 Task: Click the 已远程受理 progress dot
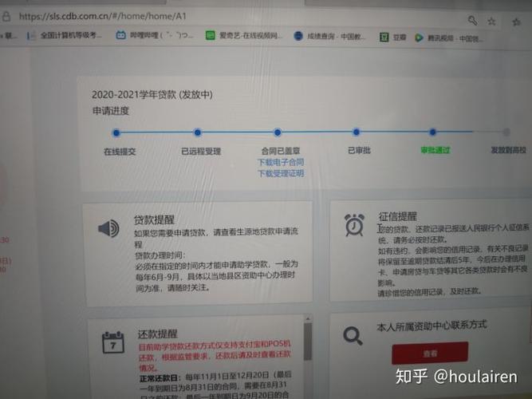pyautogui.click(x=198, y=132)
